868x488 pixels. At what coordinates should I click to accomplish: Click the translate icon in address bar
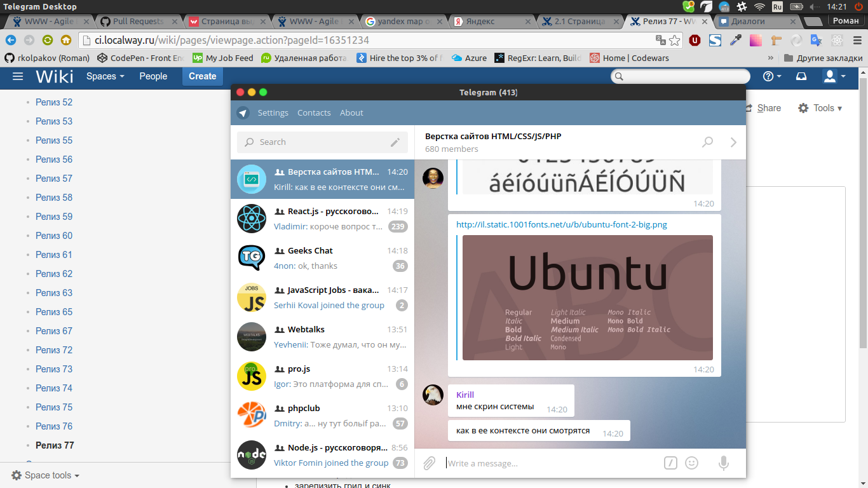point(661,41)
